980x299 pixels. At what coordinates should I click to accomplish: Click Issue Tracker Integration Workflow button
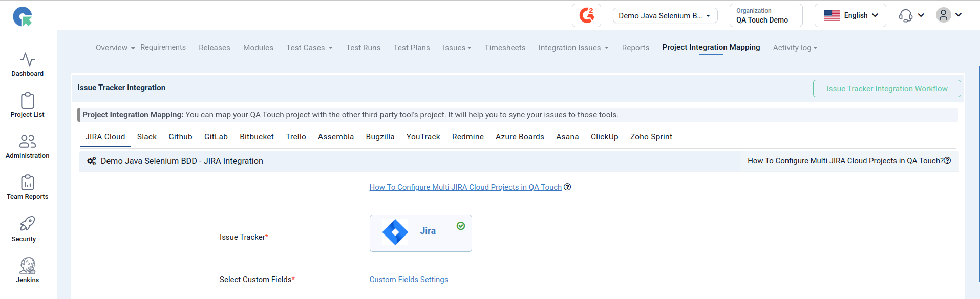point(886,89)
